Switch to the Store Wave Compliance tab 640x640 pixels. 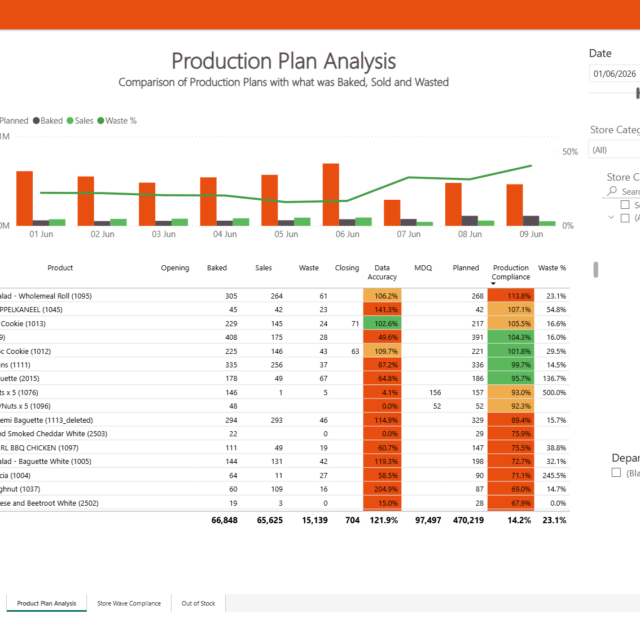pyautogui.click(x=129, y=603)
